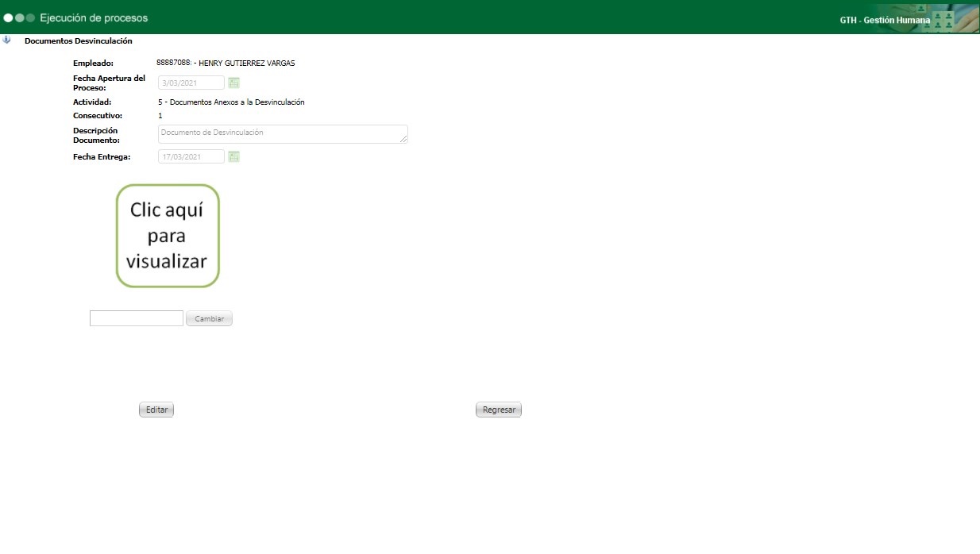Click the 'Fecha Apertura del Proceso:' label
Viewport: 980px width, 554px height.
(x=110, y=83)
